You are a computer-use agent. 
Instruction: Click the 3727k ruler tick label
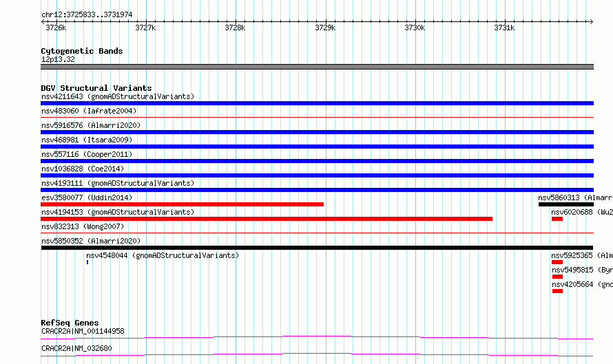click(x=145, y=28)
